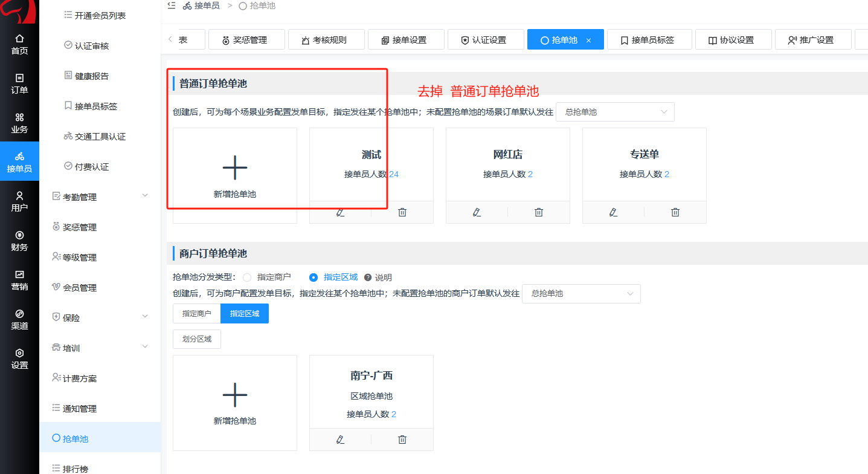
Task: Open the 总抢单池 dropdown for 普通订单
Action: [615, 112]
